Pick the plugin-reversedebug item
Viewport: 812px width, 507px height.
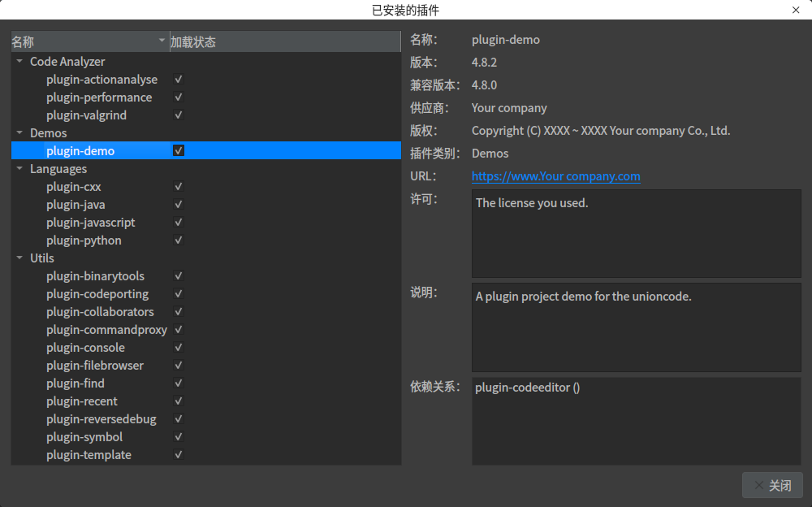tap(101, 419)
